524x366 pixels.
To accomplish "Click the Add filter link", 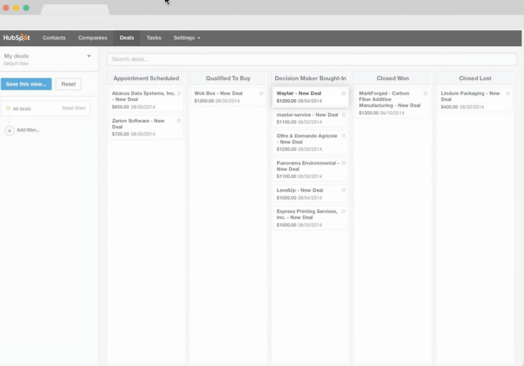I will coord(28,130).
